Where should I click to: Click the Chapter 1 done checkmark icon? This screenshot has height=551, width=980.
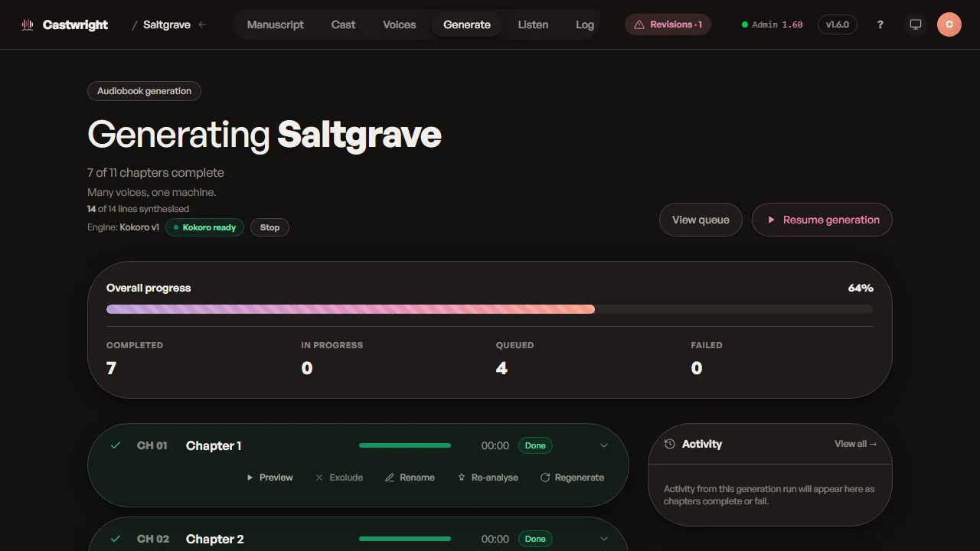(116, 445)
